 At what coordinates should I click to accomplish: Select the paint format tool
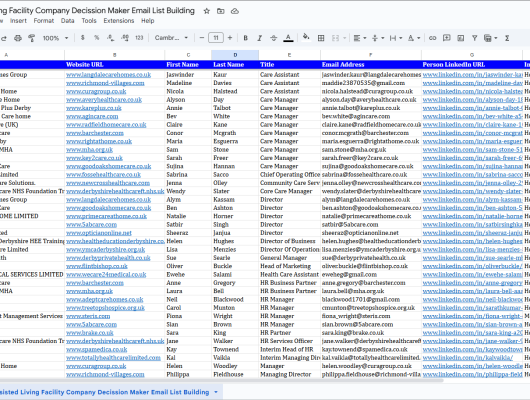[32, 38]
